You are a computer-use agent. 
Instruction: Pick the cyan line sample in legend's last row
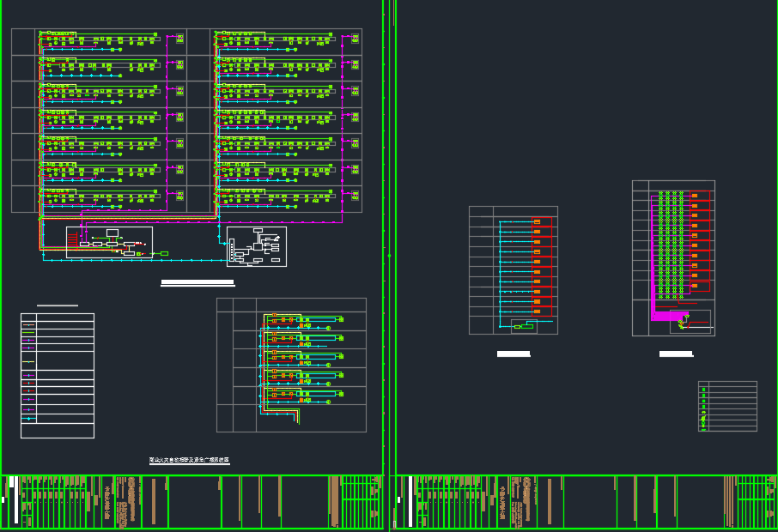[x=29, y=419]
